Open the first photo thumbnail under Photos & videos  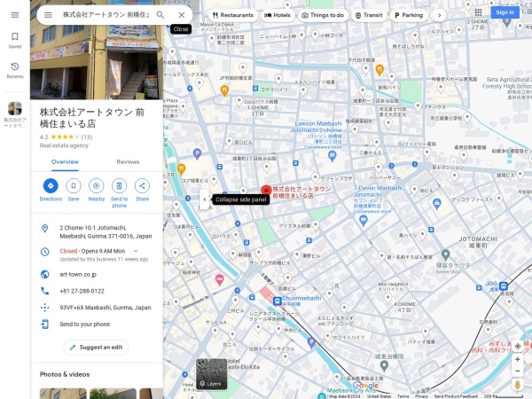[x=63, y=394]
